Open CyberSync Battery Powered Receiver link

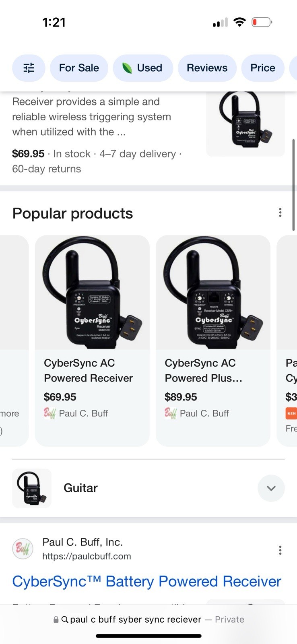[x=146, y=582]
